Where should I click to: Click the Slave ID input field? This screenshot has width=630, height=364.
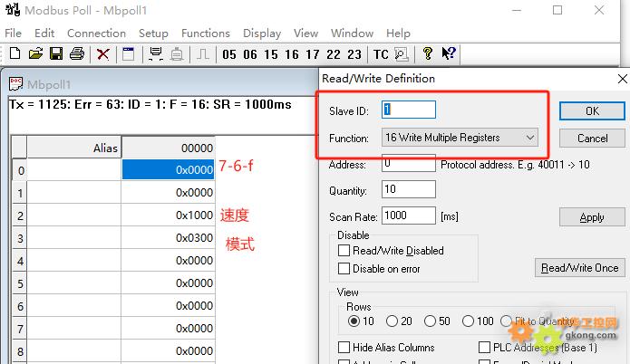coord(409,110)
